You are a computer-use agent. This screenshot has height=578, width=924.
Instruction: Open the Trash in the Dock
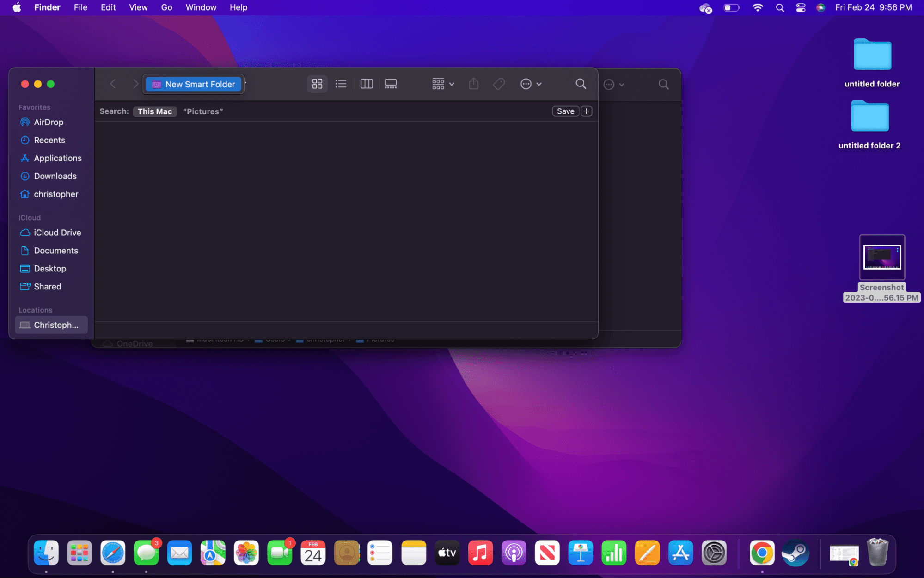pos(877,552)
